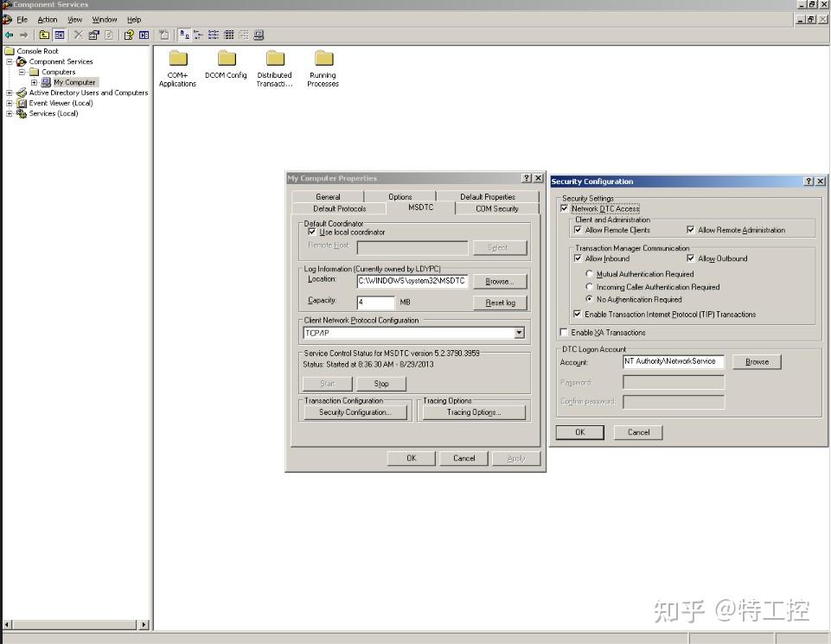Select Mutual Authentication Required
The height and width of the screenshot is (644, 831).
click(x=590, y=273)
